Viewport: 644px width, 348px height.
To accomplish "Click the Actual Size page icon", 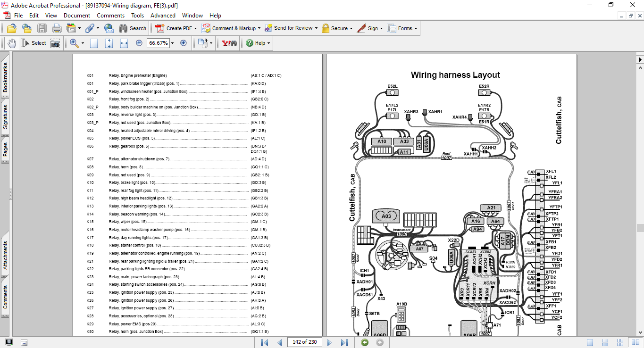I will point(94,43).
